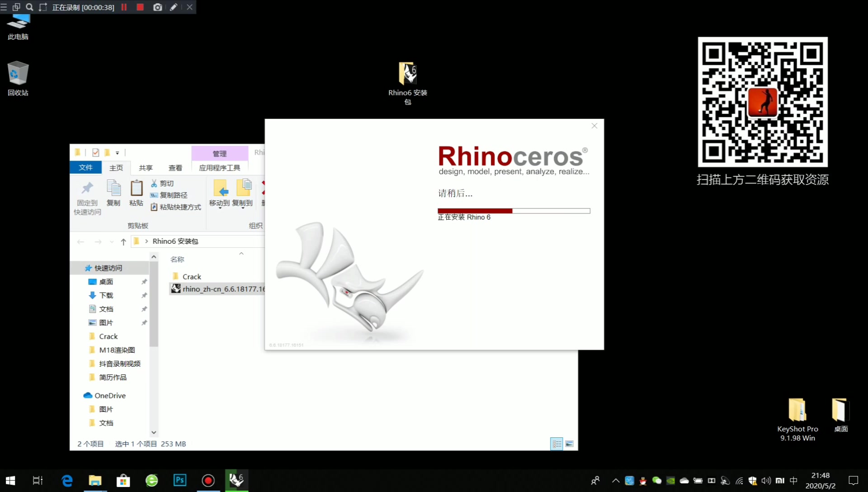Select the Crack folder in file list
Image resolution: width=868 pixels, height=492 pixels.
coord(187,276)
